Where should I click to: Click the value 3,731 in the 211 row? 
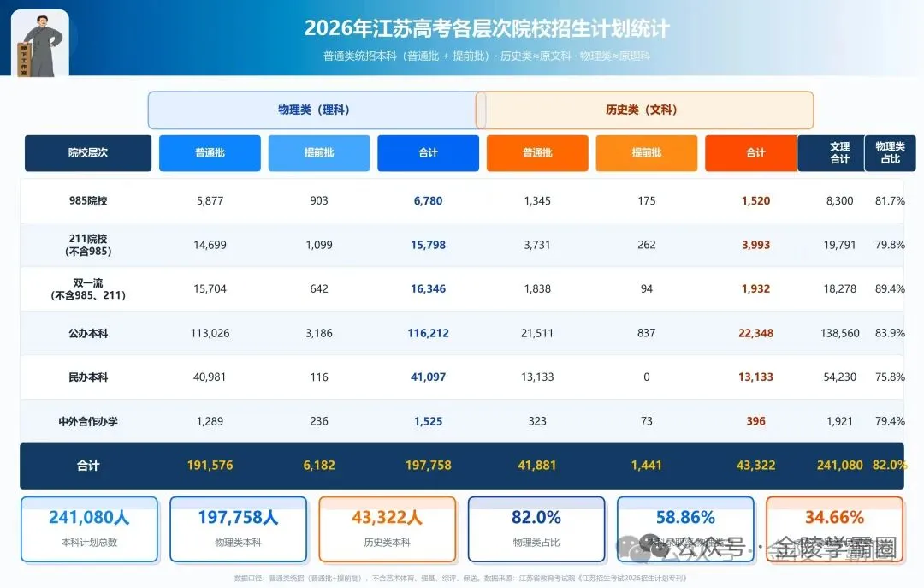(537, 245)
